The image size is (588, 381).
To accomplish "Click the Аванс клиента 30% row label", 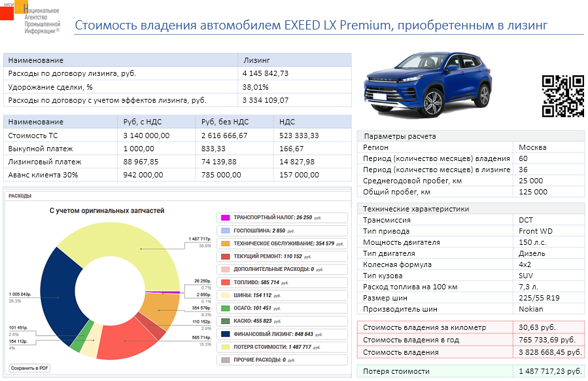I will point(43,175).
